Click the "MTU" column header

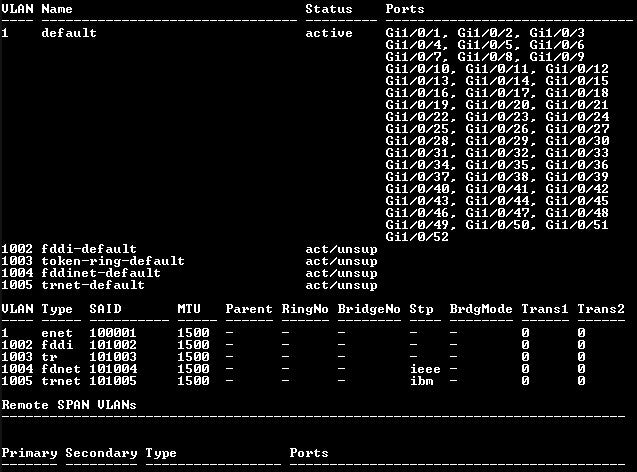coord(189,309)
